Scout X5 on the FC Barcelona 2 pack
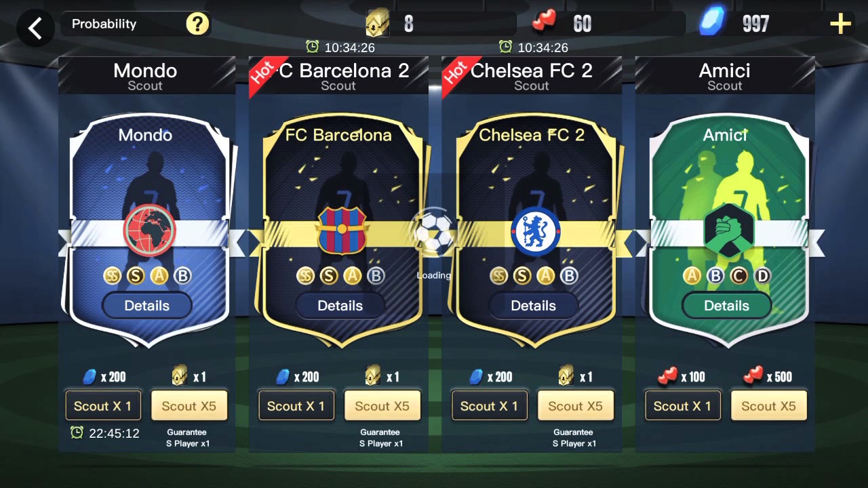The height and width of the screenshot is (488, 868). (x=382, y=405)
